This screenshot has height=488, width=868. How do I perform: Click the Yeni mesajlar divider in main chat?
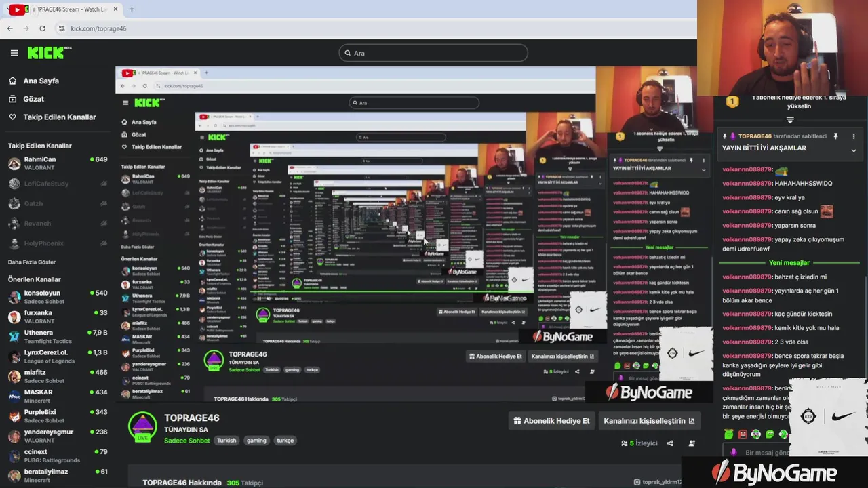point(789,263)
